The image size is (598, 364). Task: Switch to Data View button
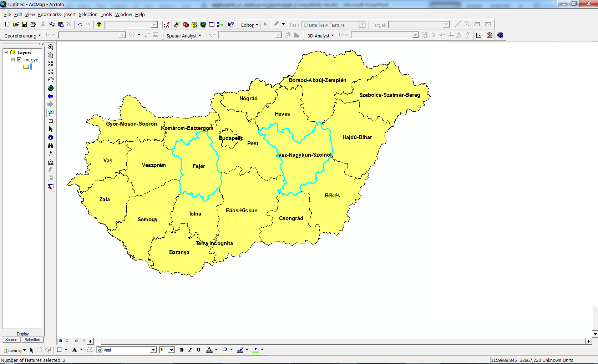61,341
